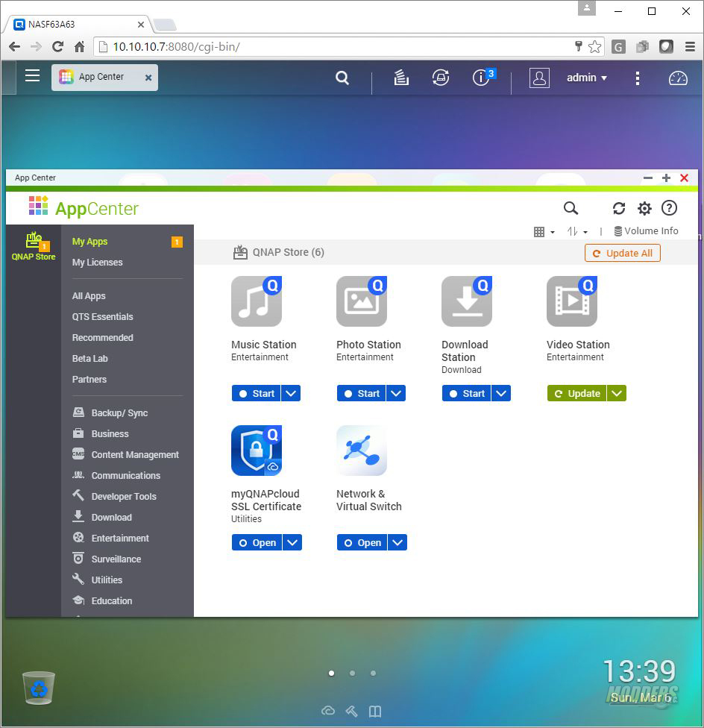Screen dimensions: 704x728
Task: Click the Download Station app icon
Action: pyautogui.click(x=466, y=301)
